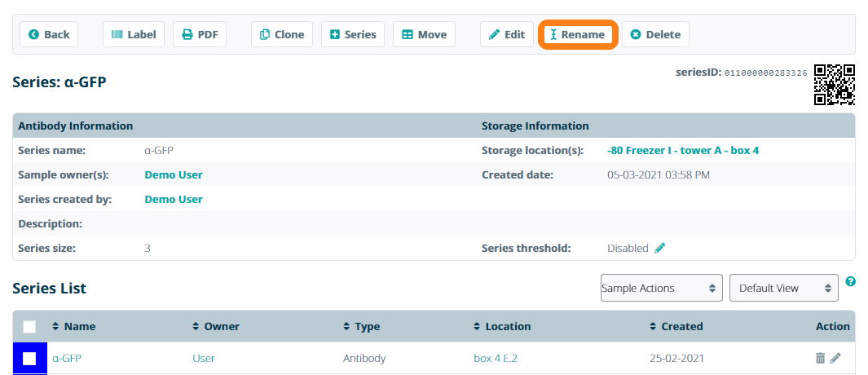Edit α-GFP sample row pencil icon
This screenshot has width=868, height=375.
(x=835, y=358)
